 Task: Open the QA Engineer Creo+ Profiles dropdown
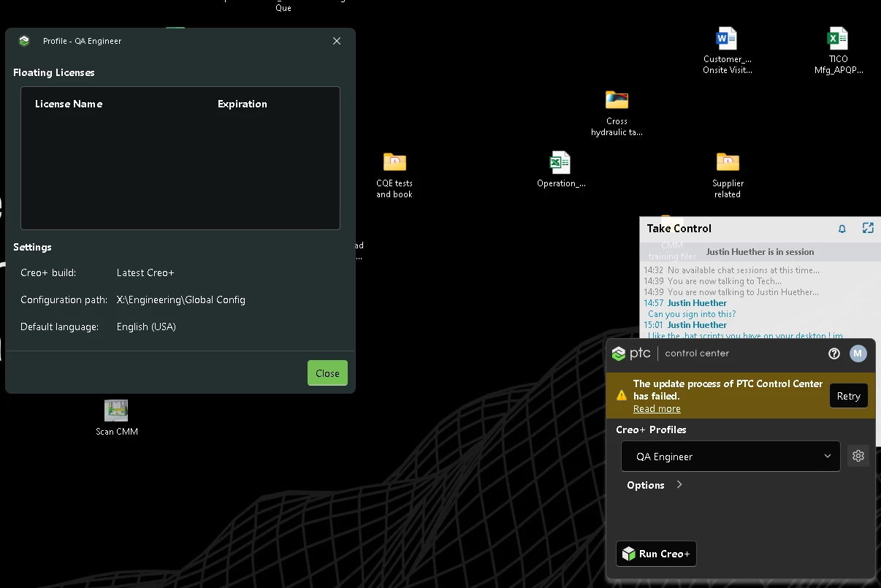[731, 457]
